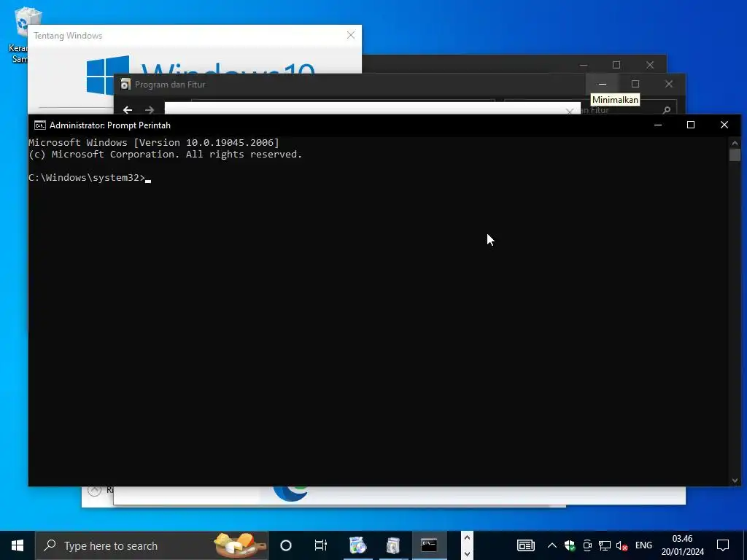
Task: Go back in Program dan Fitur window
Action: pos(128,110)
